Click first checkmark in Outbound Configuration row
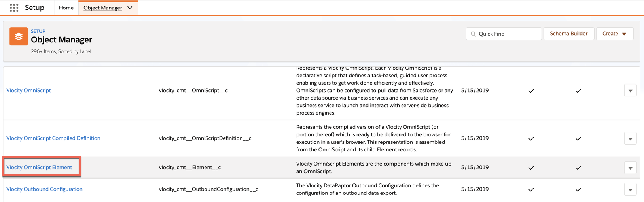Screen dimensions: 644x202 [531, 190]
